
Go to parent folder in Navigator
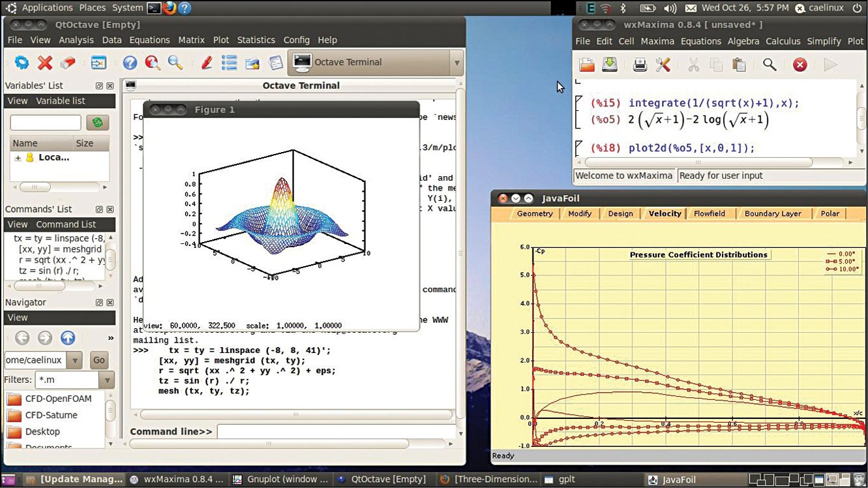(68, 338)
